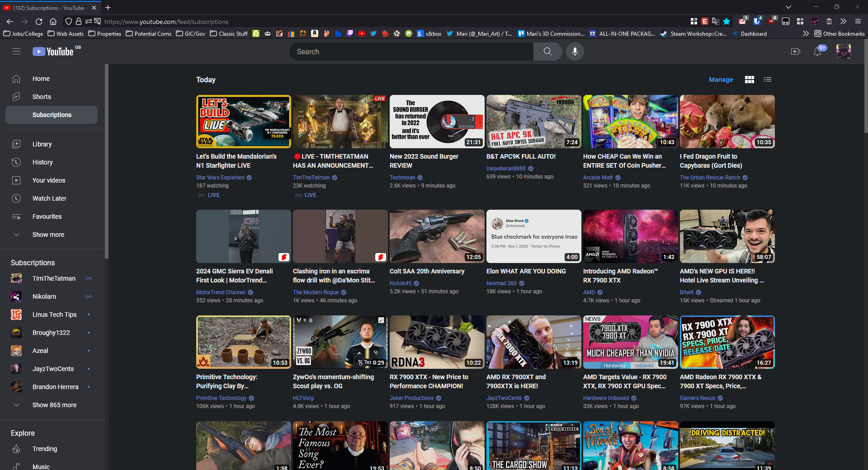Open the notifications bell
Screen dimensions: 868x470
817,52
